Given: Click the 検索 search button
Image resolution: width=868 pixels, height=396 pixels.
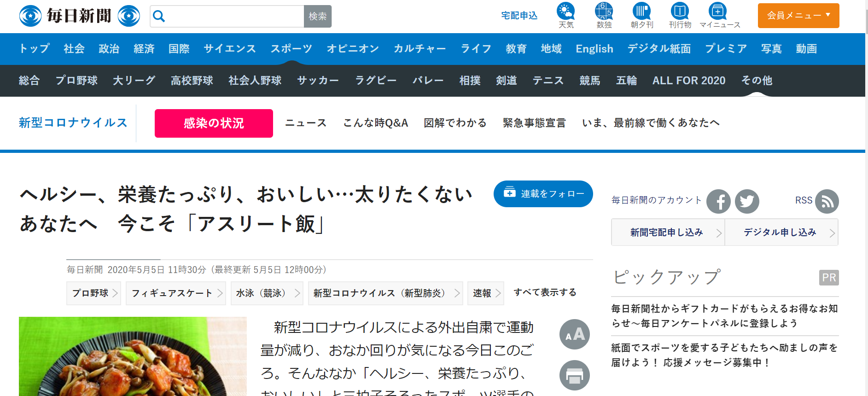Looking at the screenshot, I should click(318, 16).
